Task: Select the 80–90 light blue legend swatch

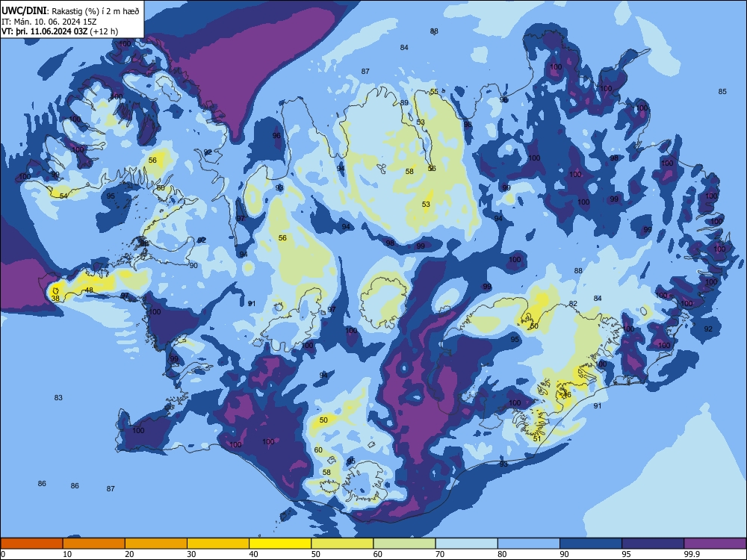Action: [x=529, y=544]
